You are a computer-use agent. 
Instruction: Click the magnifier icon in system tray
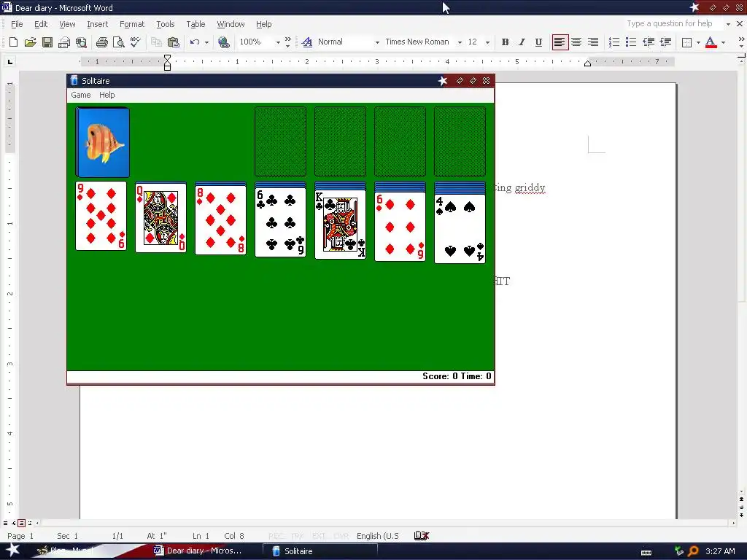click(694, 551)
